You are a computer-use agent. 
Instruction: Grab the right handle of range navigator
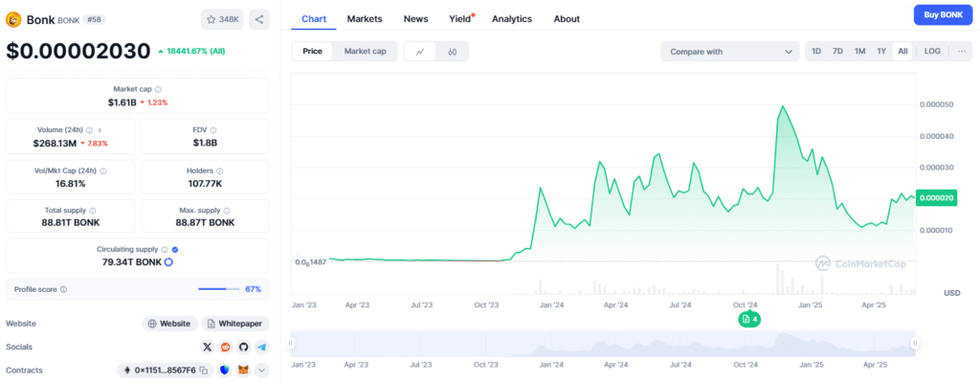[x=915, y=343]
